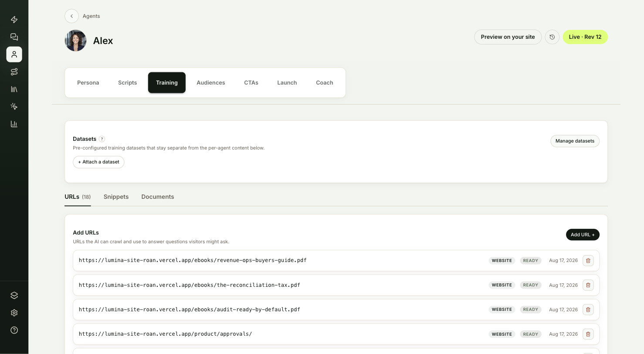Delete the product/approvals URL
This screenshot has width=644, height=354.
coord(588,334)
